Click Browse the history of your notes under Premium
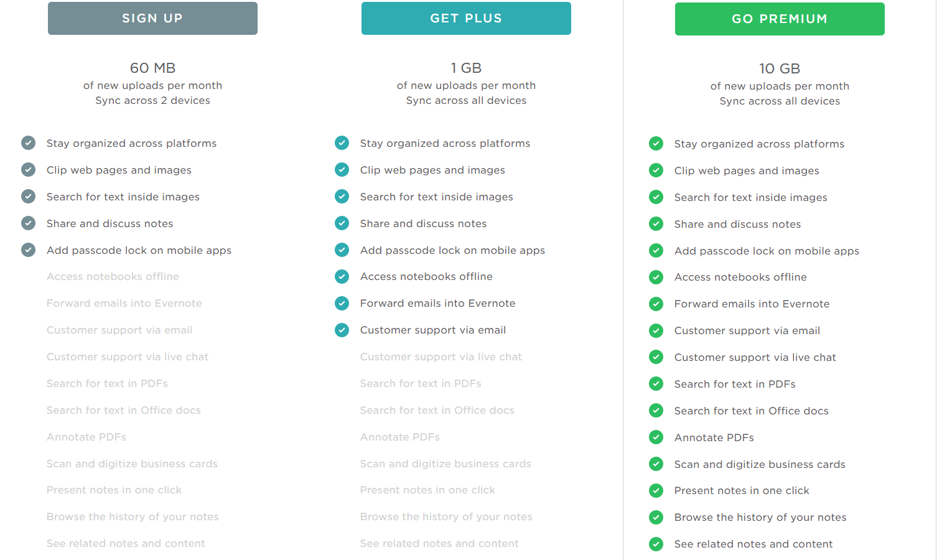Viewport: 942px width, 560px height. click(x=760, y=517)
